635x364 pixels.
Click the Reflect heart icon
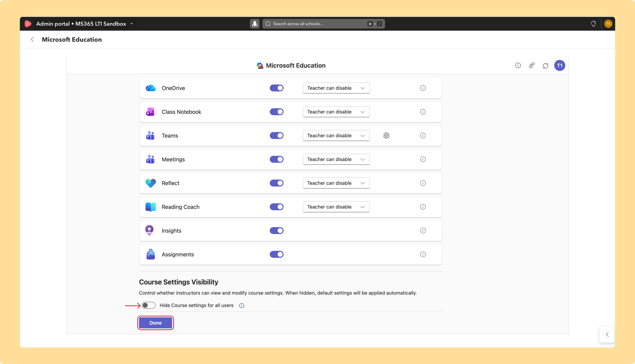[151, 183]
